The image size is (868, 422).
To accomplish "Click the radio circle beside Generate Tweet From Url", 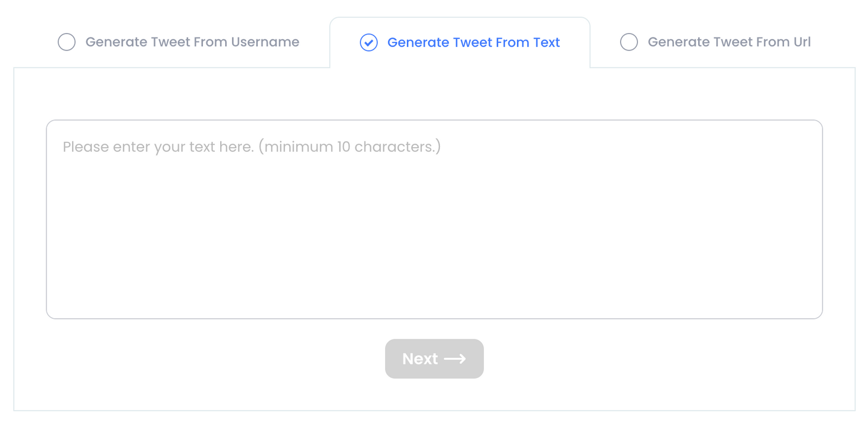I will click(629, 41).
